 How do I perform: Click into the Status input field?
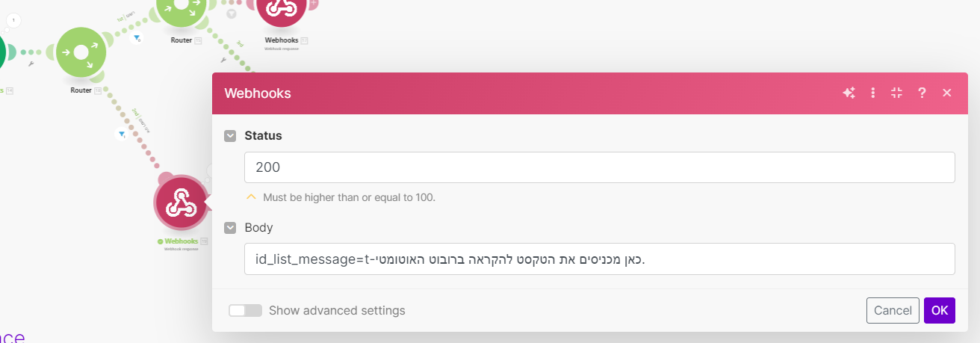599,167
